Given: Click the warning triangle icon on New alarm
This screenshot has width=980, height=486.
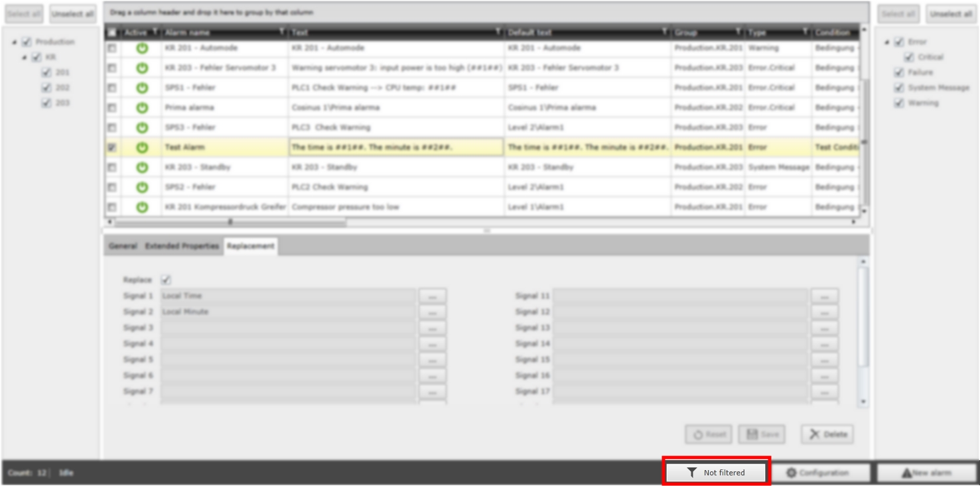Looking at the screenshot, I should tap(906, 473).
